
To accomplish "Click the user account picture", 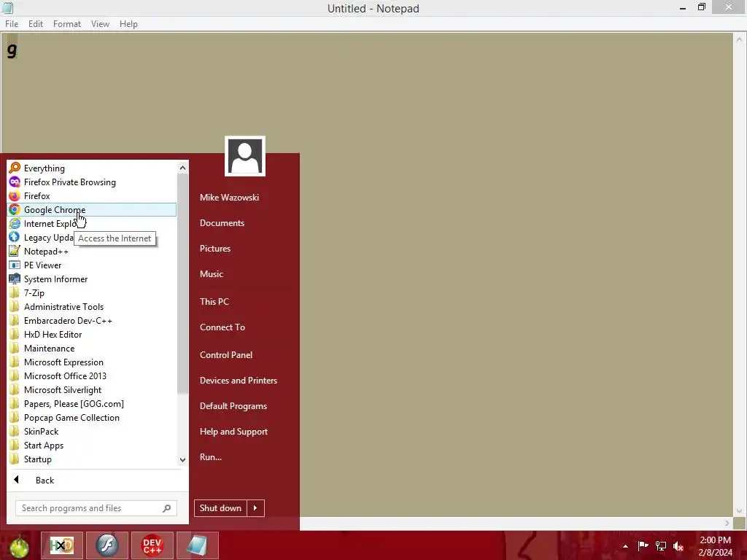I will 245,156.
